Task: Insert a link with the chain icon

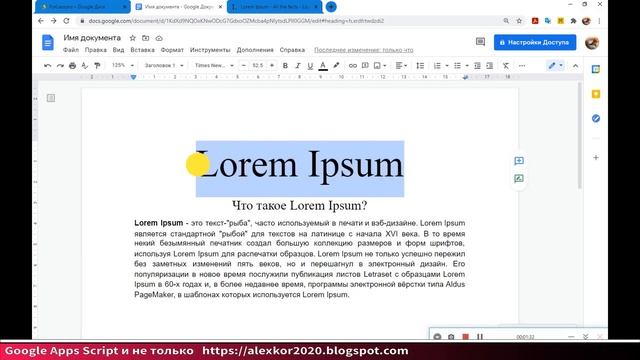Action: click(353, 66)
